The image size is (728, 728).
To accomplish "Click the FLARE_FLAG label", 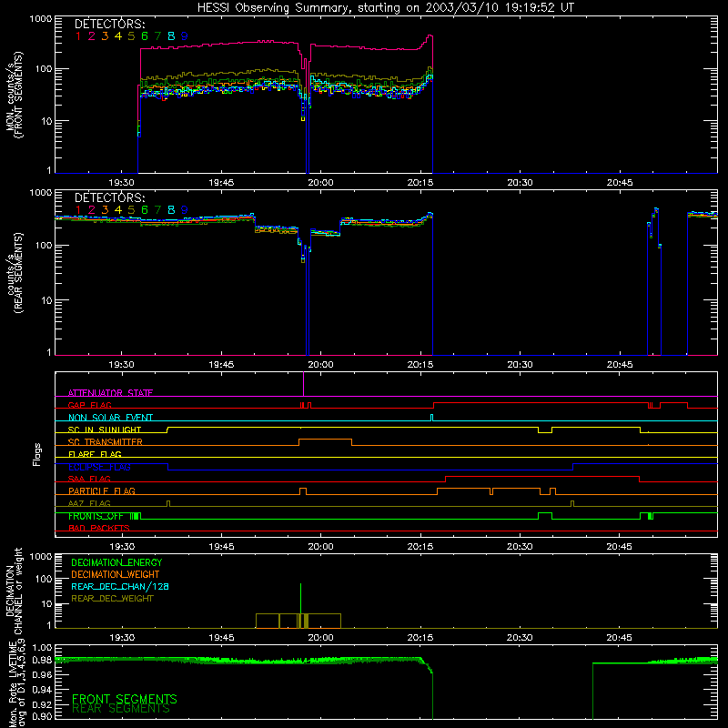I will 95,454.
